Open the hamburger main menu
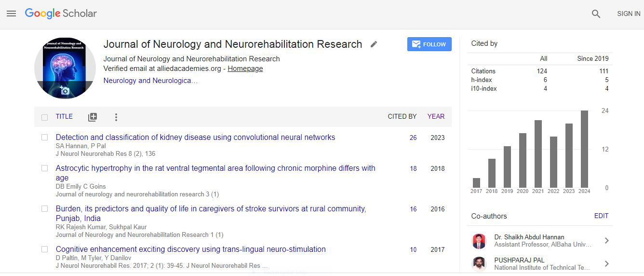Viewport: 644px width, 276px height. tap(11, 14)
